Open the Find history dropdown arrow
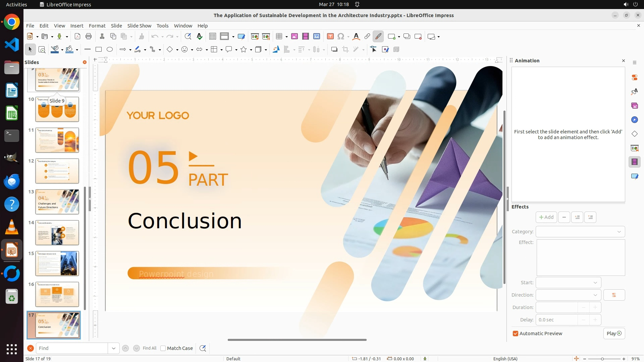Viewport: 644px width, 362px height. [113, 348]
